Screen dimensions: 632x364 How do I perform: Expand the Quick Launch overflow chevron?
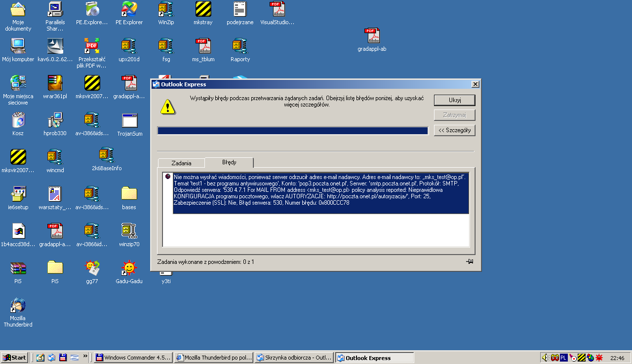tap(85, 356)
